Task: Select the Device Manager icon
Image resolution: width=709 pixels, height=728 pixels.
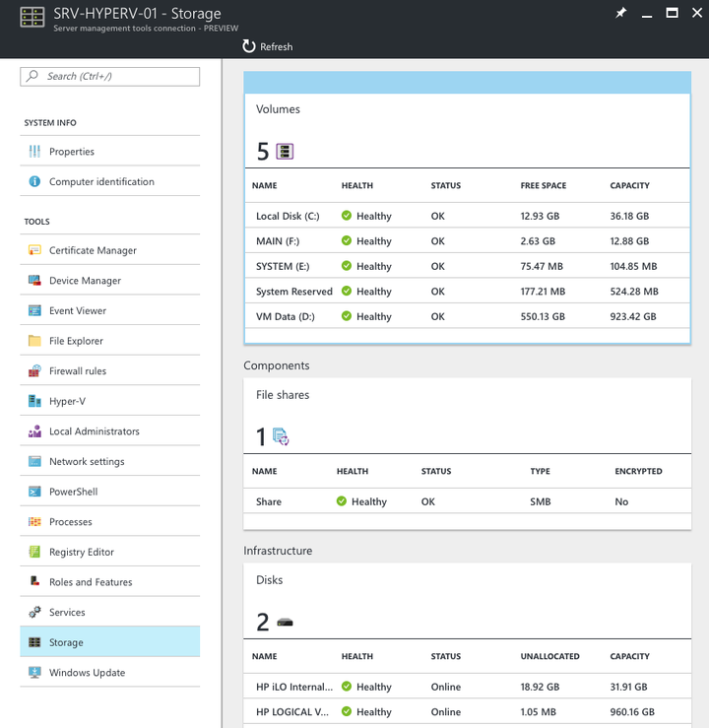Action: point(34,281)
